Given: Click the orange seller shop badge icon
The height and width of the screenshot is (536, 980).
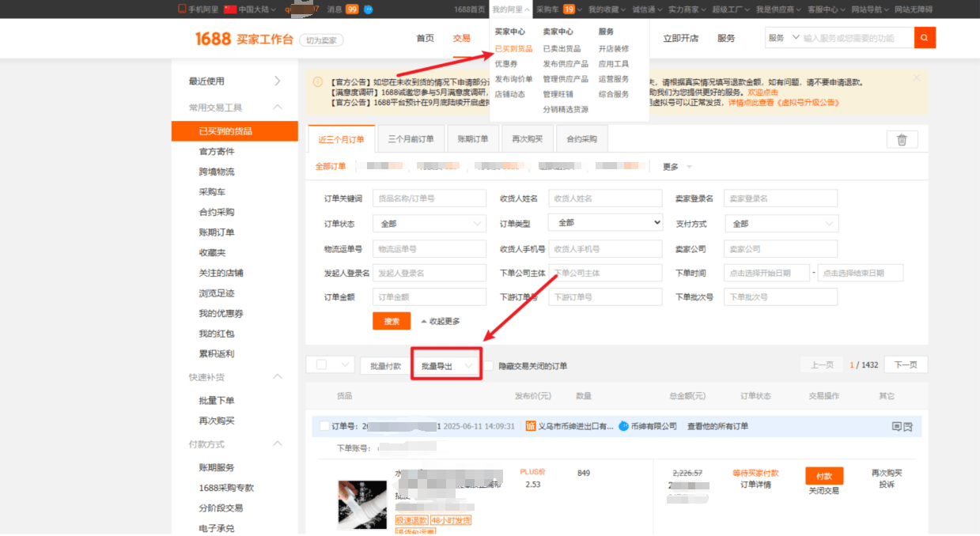Looking at the screenshot, I should (531, 426).
